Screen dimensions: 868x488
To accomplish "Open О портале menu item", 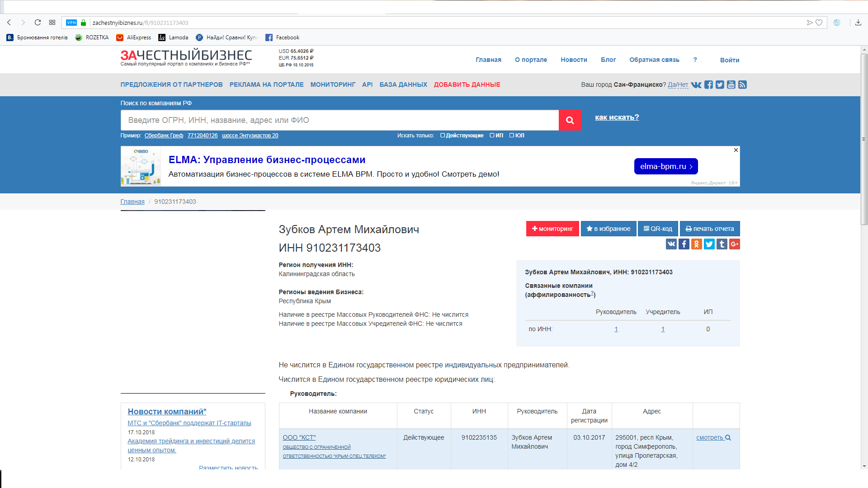I will click(531, 60).
